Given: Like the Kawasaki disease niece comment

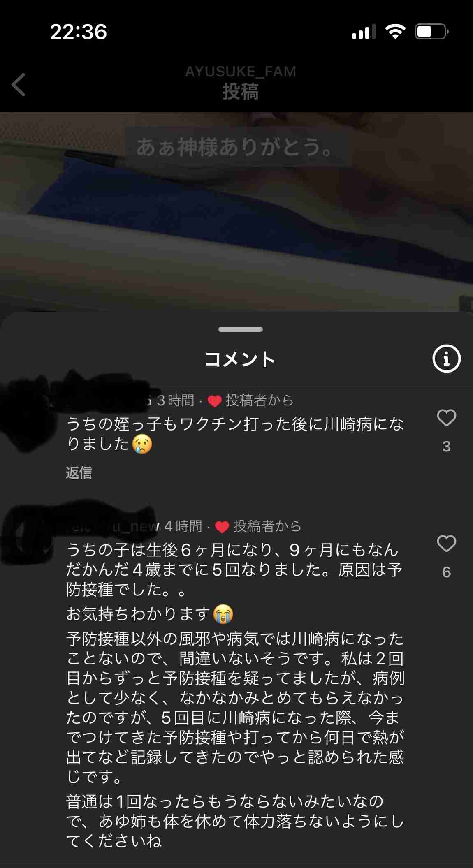Looking at the screenshot, I should [x=446, y=418].
